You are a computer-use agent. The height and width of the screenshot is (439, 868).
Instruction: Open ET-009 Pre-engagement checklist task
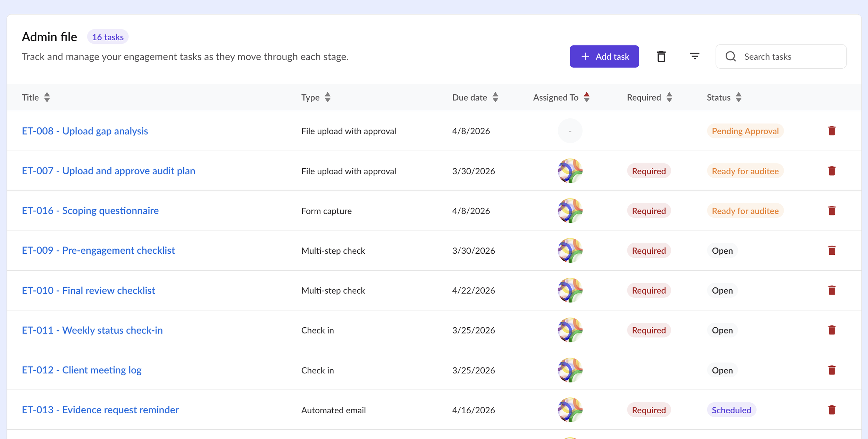98,250
